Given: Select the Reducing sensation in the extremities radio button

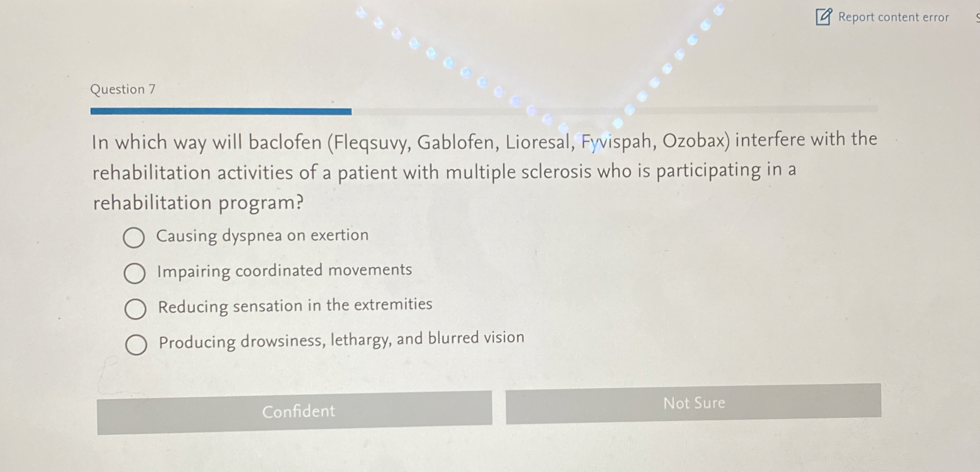Looking at the screenshot, I should 135,309.
